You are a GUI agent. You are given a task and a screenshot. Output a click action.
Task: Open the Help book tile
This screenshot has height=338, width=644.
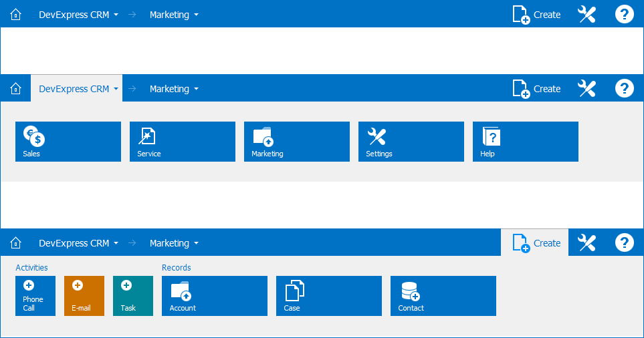coord(526,142)
